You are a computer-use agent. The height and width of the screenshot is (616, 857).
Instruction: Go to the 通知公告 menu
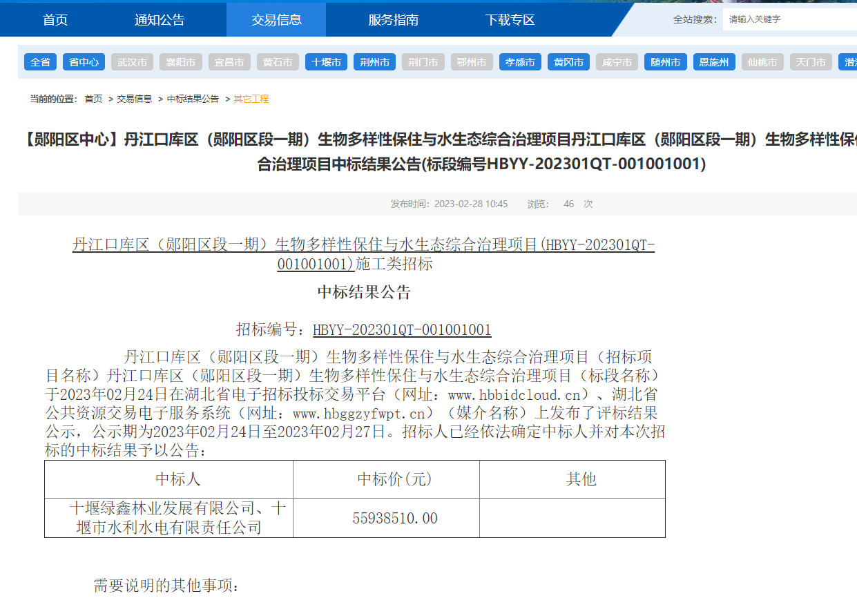pos(160,20)
